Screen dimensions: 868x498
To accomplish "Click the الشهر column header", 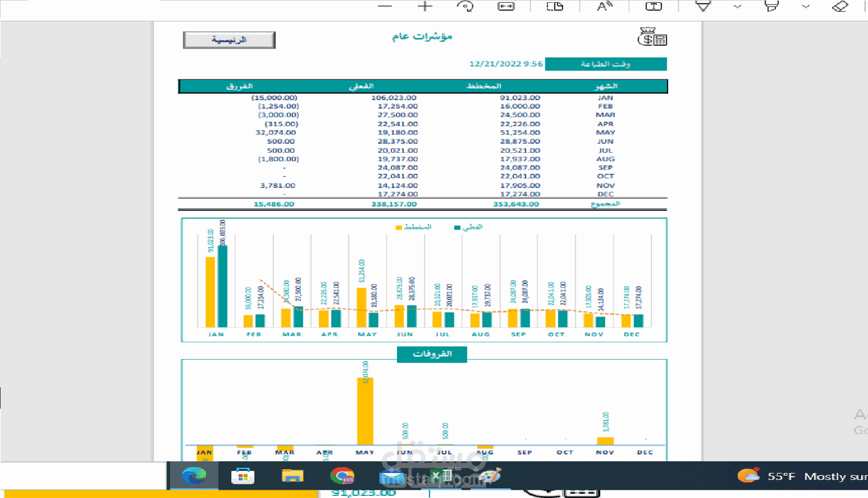I will [606, 86].
